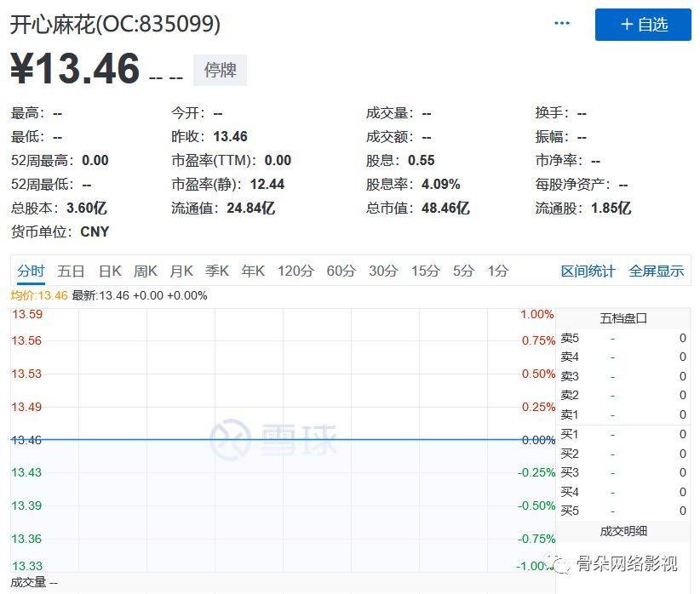Select the 1分 interval tab

pyautogui.click(x=498, y=271)
